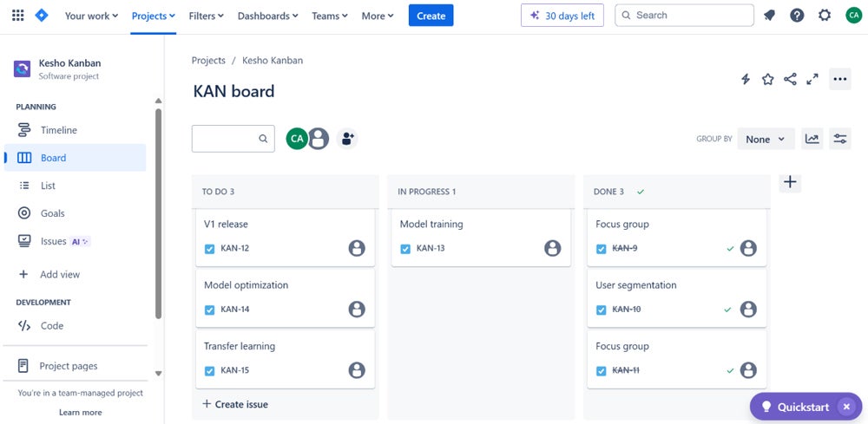The height and width of the screenshot is (424, 868).
Task: Click the assignee avatar on KAN-10
Action: (748, 309)
